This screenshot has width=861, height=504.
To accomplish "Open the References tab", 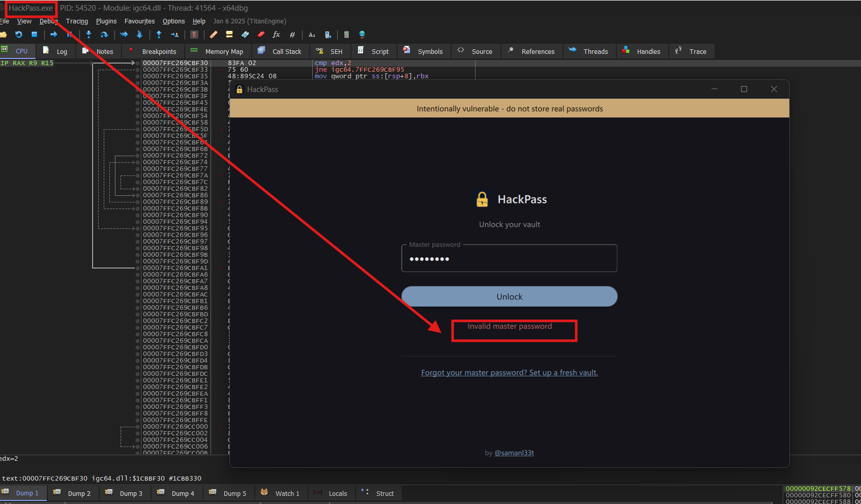I will coord(532,51).
